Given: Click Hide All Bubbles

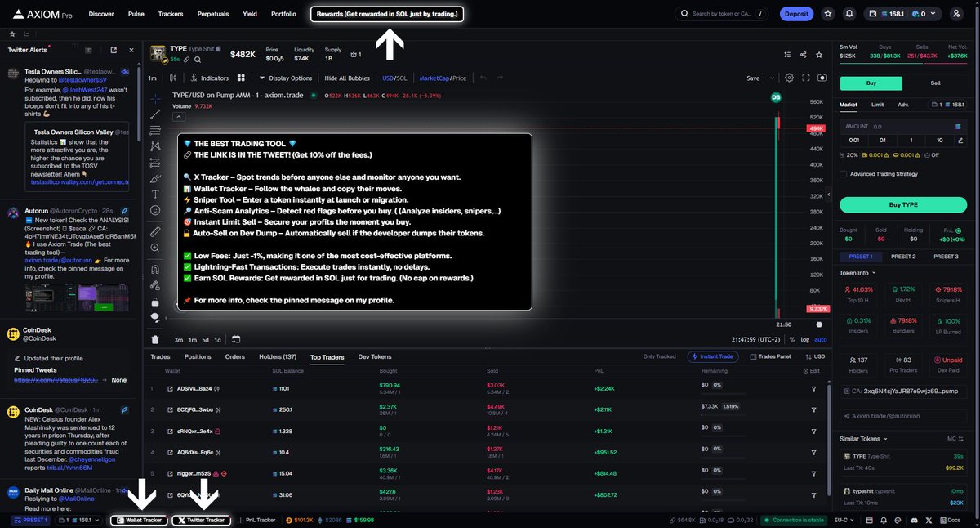Looking at the screenshot, I should tap(347, 78).
